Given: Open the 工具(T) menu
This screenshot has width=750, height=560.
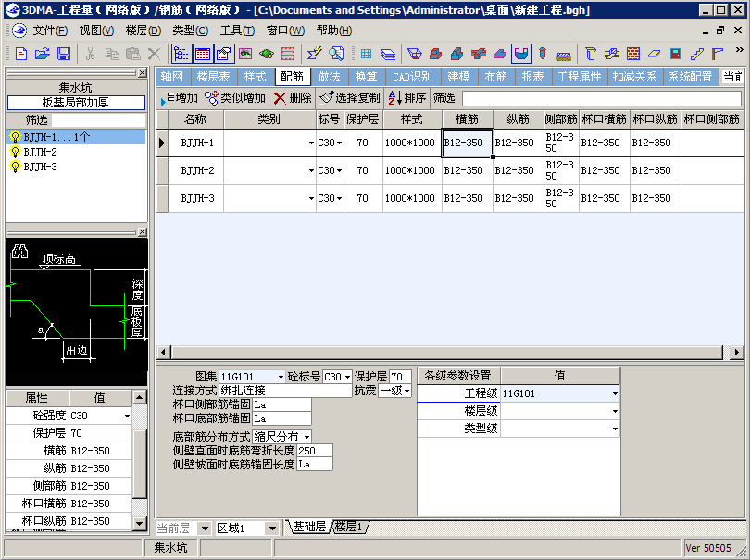Looking at the screenshot, I should click(237, 31).
